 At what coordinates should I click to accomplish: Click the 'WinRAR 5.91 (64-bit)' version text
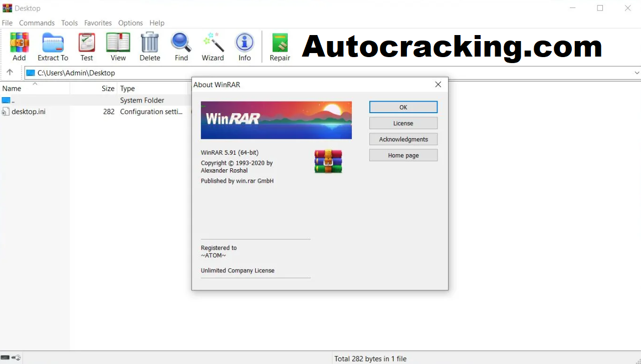[x=230, y=153]
